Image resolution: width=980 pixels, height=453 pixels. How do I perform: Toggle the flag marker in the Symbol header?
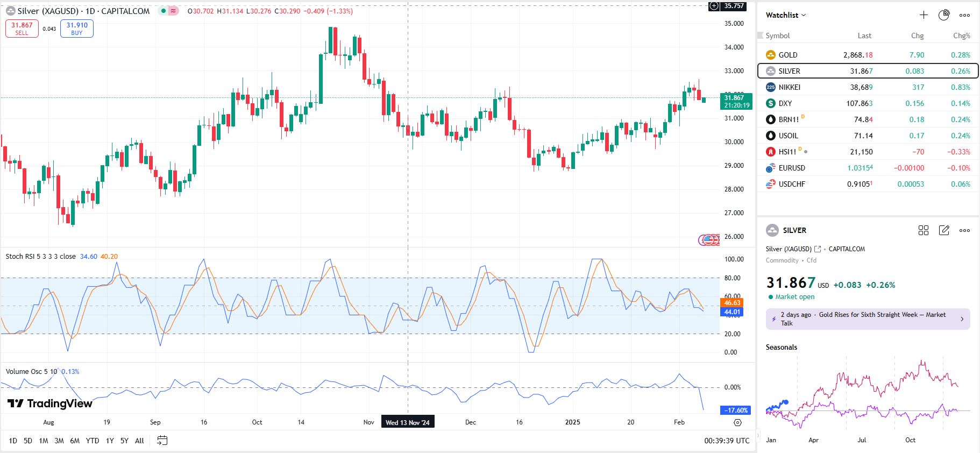coord(761,36)
